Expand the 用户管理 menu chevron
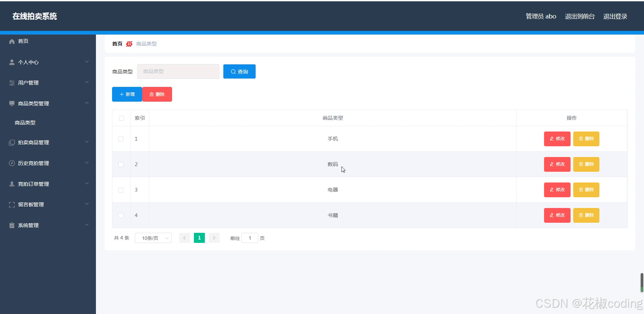 coord(87,82)
